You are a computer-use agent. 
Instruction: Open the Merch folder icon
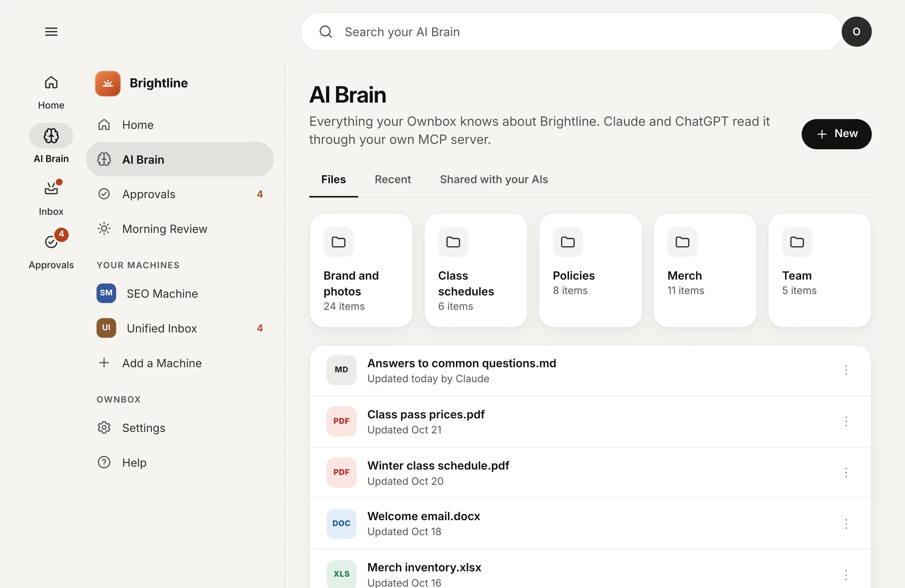pos(682,242)
